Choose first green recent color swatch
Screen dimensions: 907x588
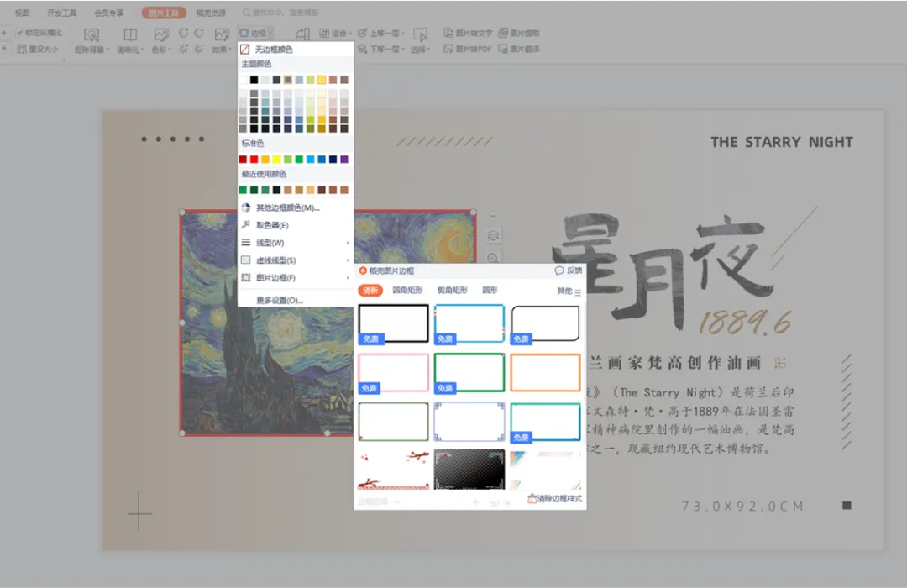243,190
